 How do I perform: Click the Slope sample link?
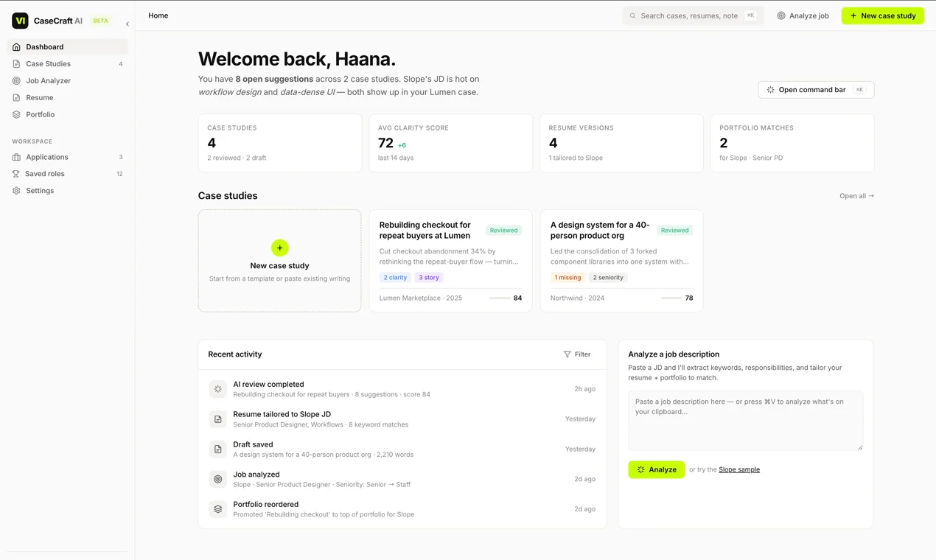[739, 469]
